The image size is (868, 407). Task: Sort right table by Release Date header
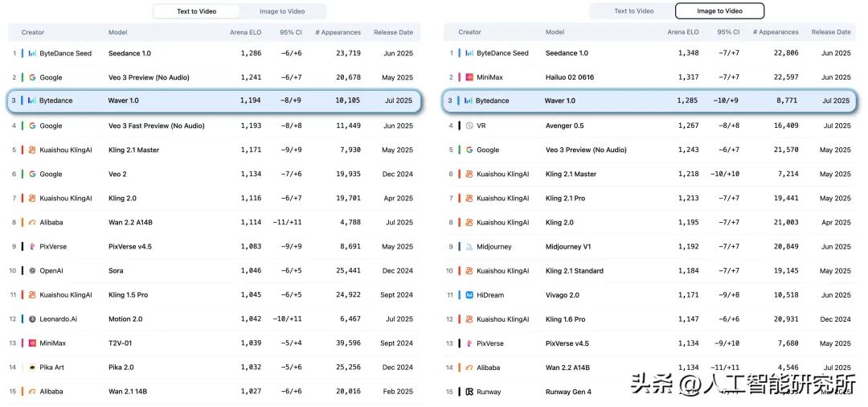830,32
